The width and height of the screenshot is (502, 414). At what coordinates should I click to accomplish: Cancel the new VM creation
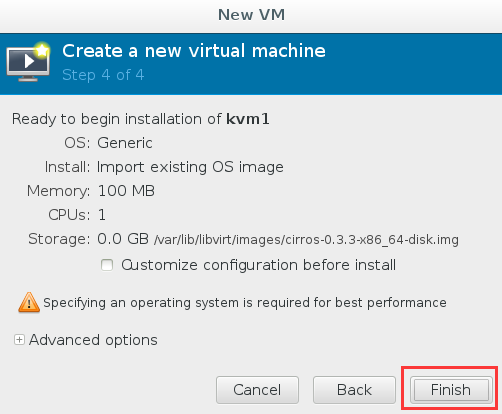tap(257, 390)
